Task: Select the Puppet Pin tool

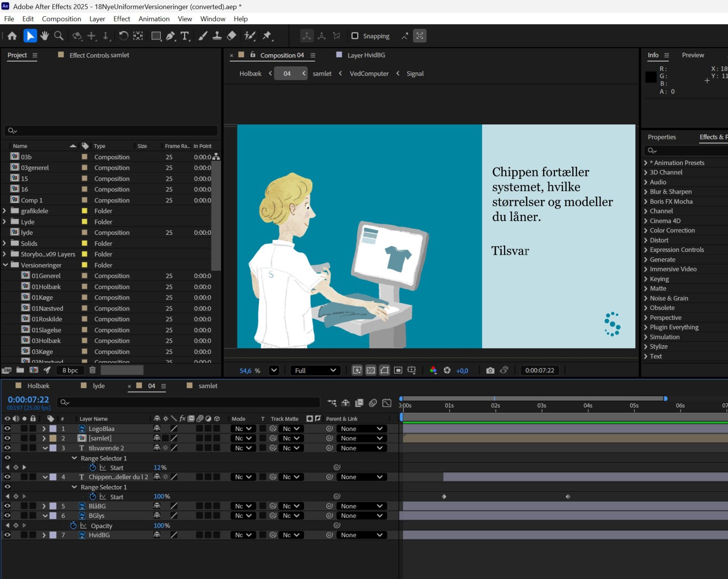Action: [x=267, y=36]
